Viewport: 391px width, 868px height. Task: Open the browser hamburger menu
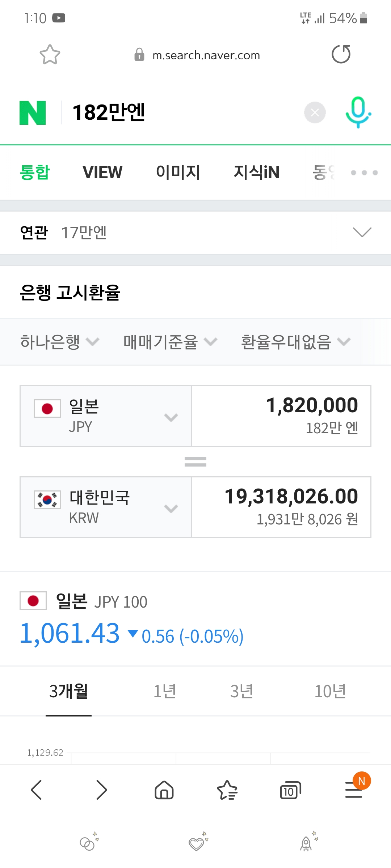point(354,790)
